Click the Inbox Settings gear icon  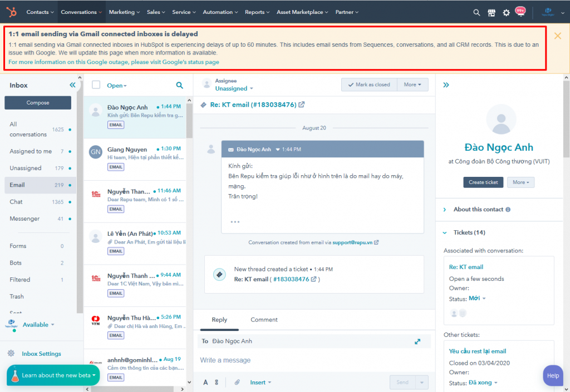[x=11, y=353]
